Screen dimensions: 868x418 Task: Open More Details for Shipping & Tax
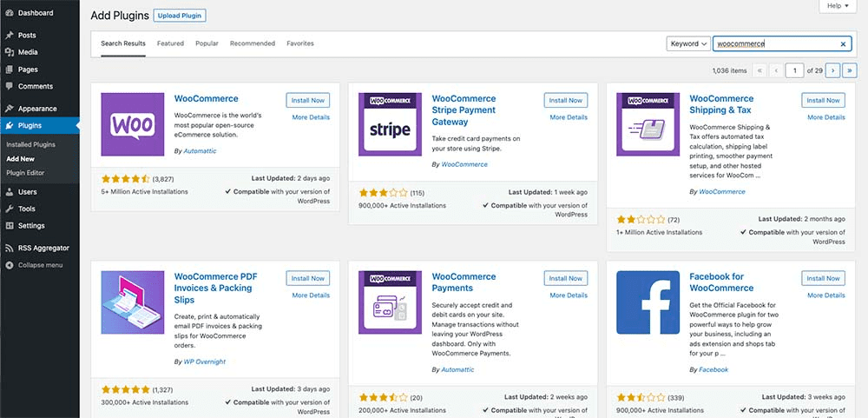click(826, 117)
